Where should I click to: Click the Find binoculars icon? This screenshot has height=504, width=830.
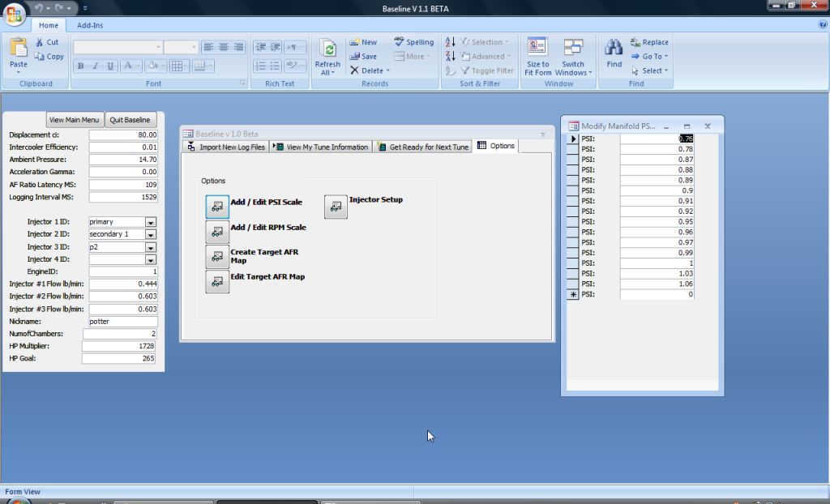[x=614, y=49]
